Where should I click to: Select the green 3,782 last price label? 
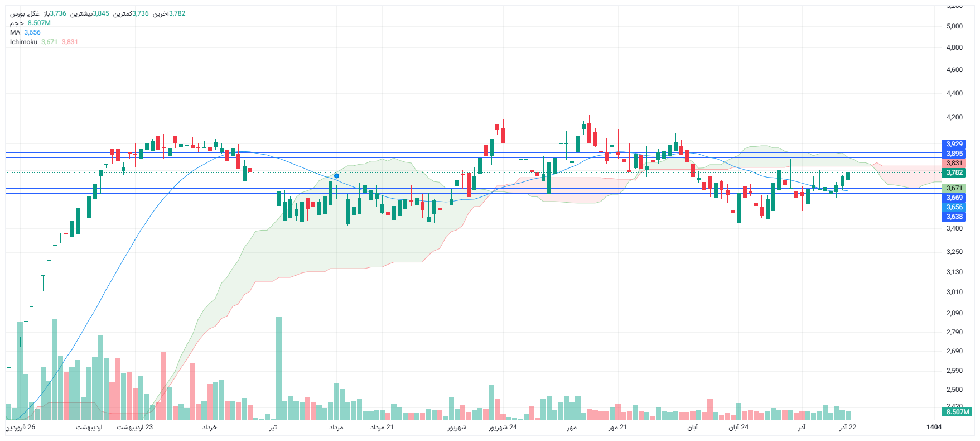(x=954, y=172)
